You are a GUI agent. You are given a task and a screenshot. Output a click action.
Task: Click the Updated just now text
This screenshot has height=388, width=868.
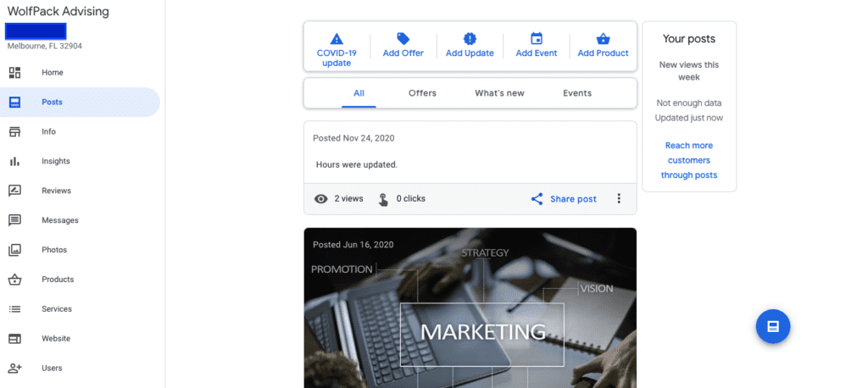[x=689, y=118]
